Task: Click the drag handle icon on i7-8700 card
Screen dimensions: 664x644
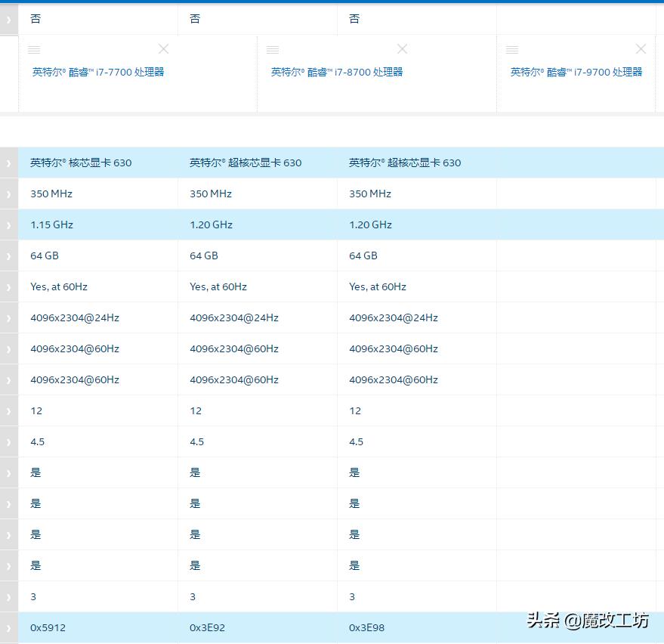Action: click(273, 49)
